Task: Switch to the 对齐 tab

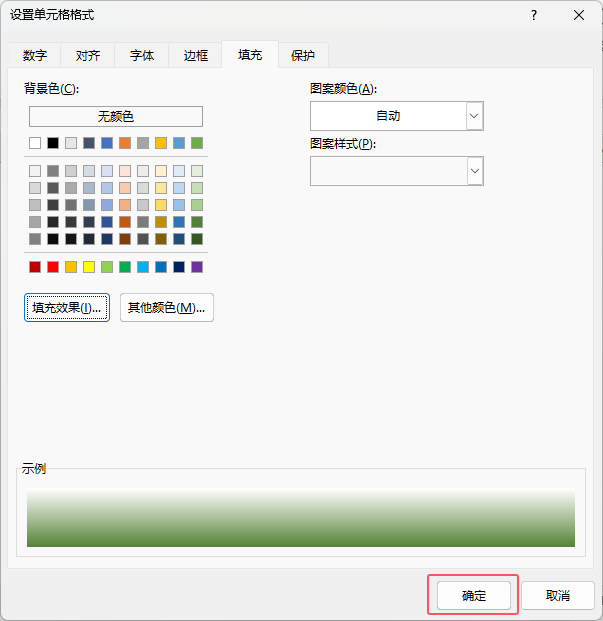Action: coord(88,55)
